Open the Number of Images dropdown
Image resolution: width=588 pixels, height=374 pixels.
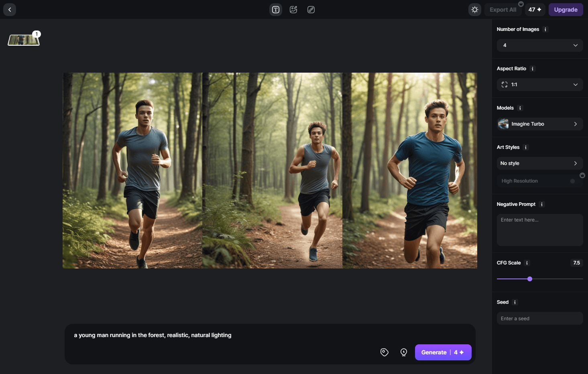pos(540,45)
